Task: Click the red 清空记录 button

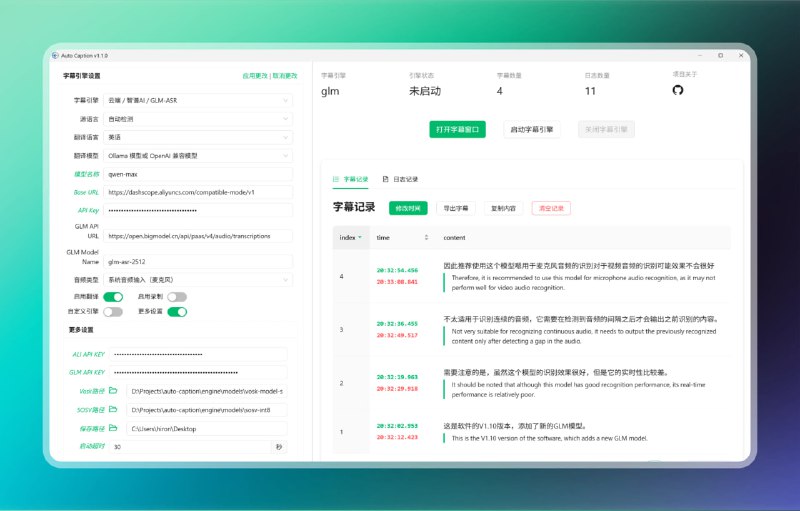Action: [551, 208]
